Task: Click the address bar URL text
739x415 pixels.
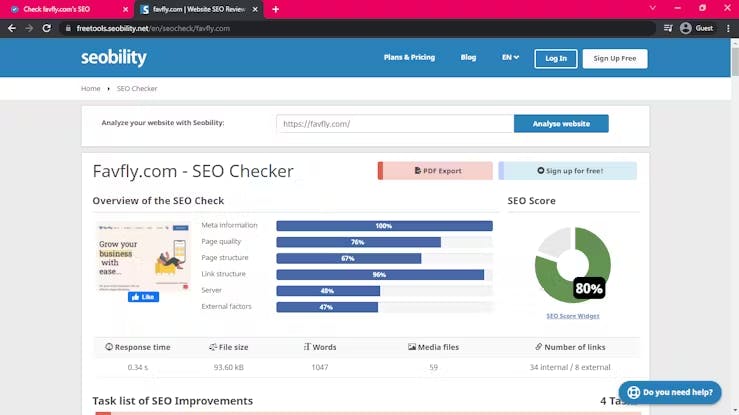Action: (153, 28)
